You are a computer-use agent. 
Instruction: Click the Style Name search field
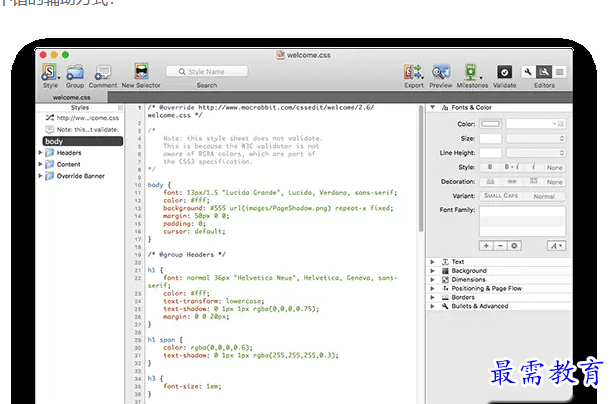[207, 71]
